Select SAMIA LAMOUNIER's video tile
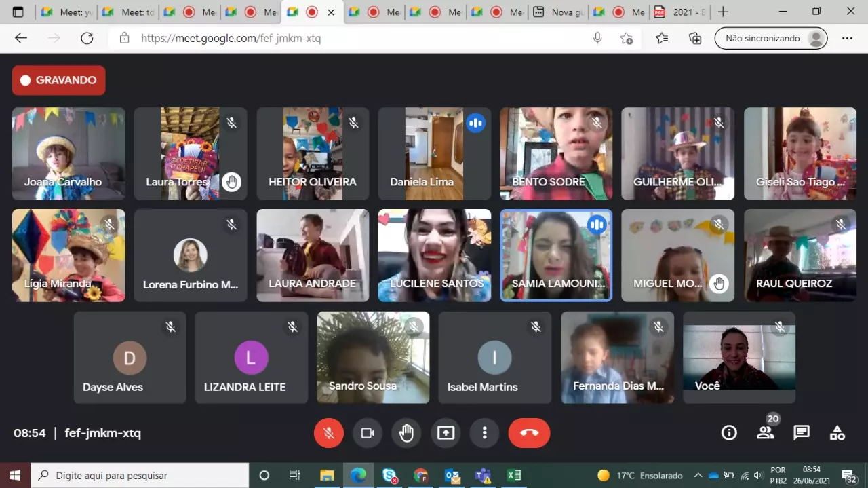Screen dimensions: 868x488 [x=556, y=255]
